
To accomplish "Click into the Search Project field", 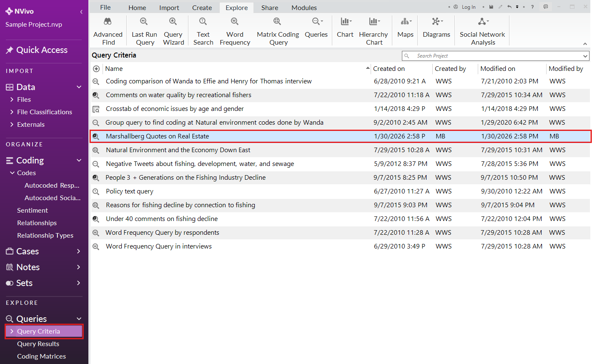I will [x=496, y=56].
